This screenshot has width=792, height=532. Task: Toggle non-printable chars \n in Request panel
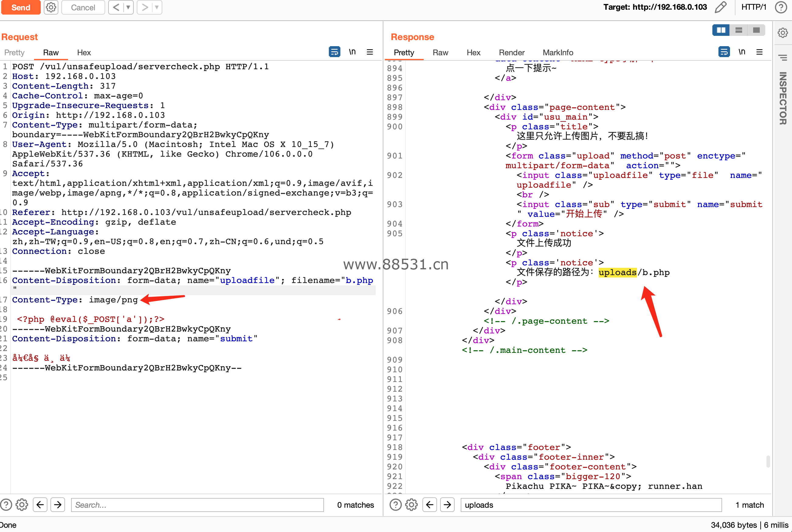click(352, 52)
